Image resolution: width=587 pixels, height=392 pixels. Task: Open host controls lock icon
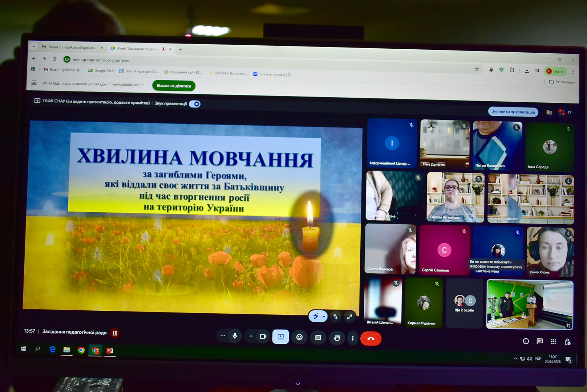click(x=567, y=342)
